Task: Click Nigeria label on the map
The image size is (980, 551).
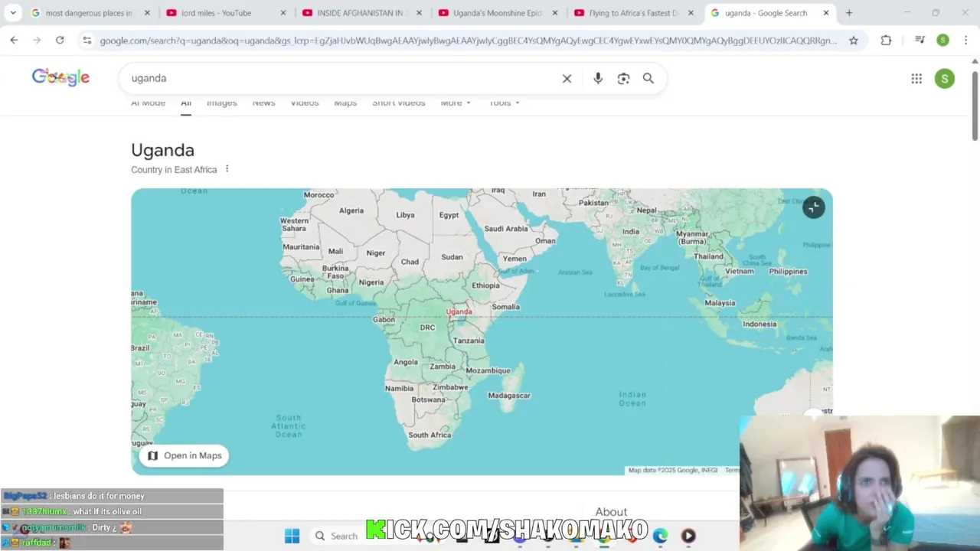Action: point(371,282)
